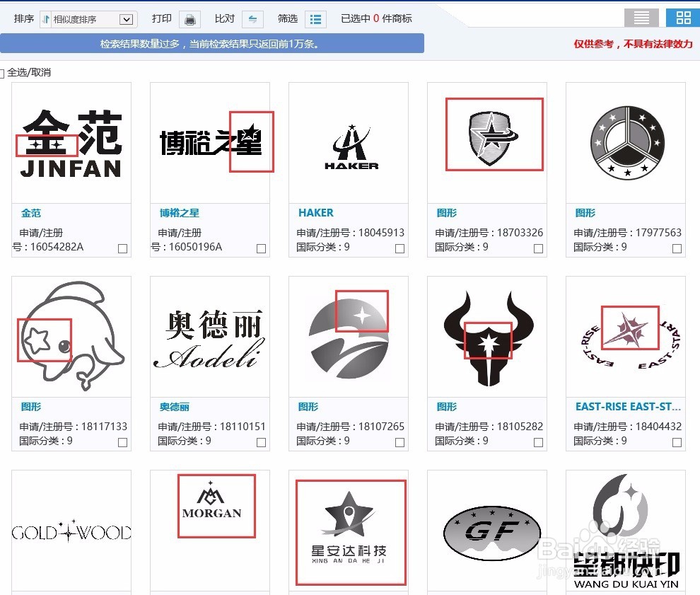Image resolution: width=700 pixels, height=595 pixels.
Task: Click the 排序 sort label
Action: [23, 19]
